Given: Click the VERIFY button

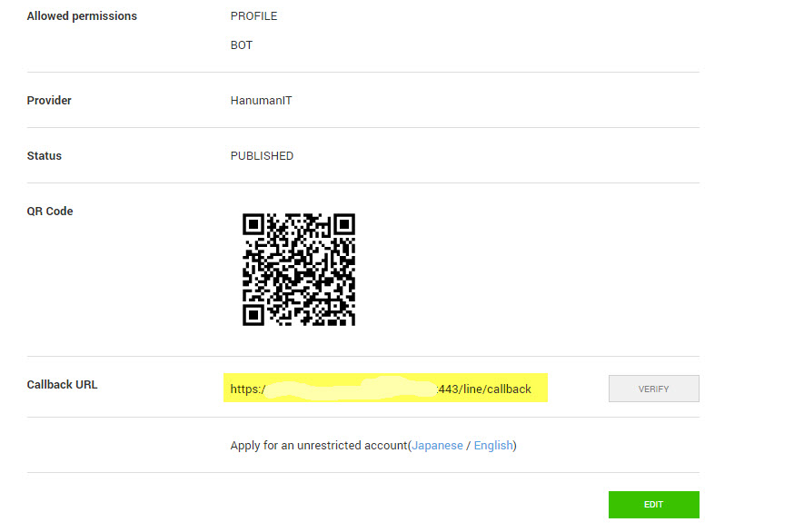Looking at the screenshot, I should pyautogui.click(x=654, y=389).
